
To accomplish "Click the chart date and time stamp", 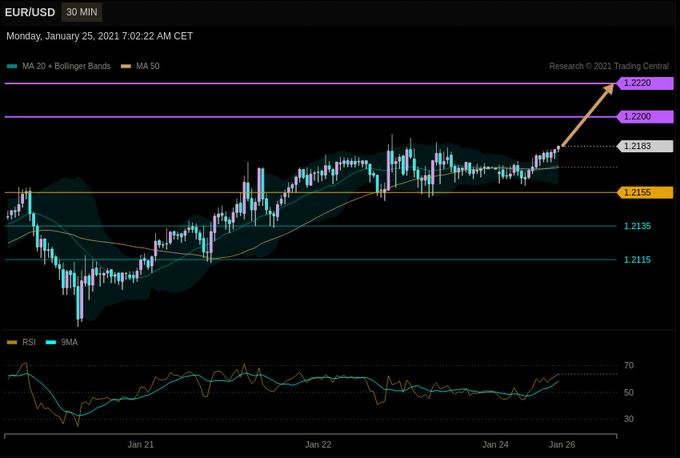I will (x=99, y=36).
